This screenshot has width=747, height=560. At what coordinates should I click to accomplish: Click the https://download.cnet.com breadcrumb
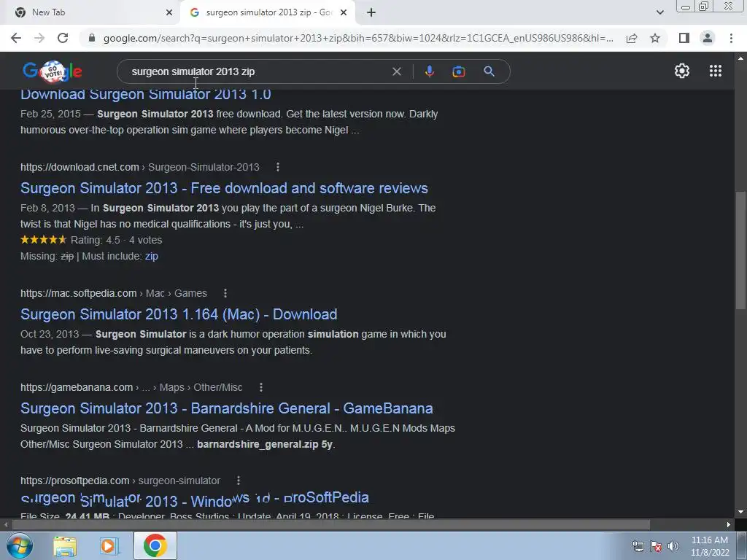click(x=80, y=167)
